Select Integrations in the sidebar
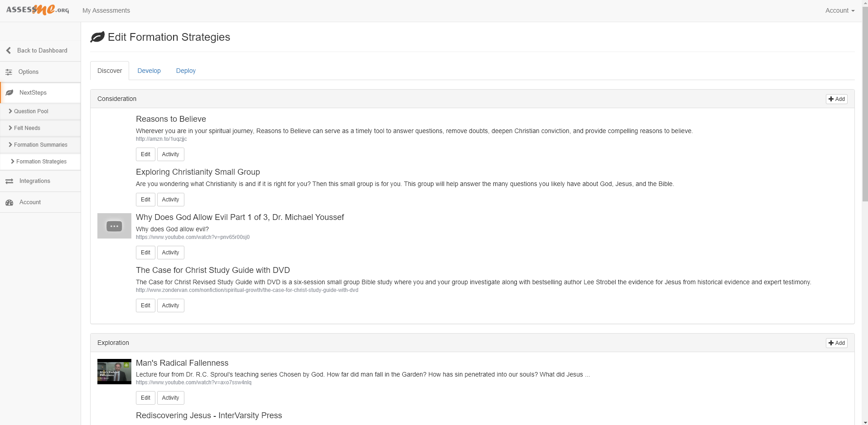 click(x=40, y=181)
